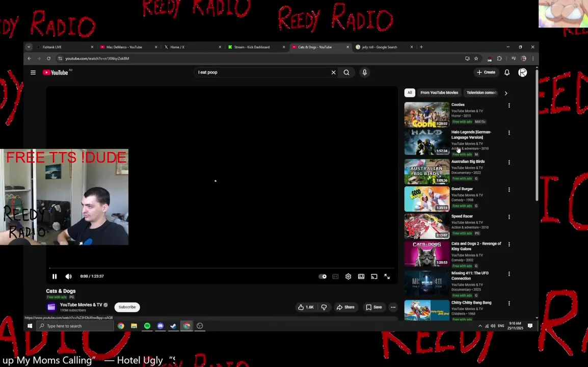This screenshot has height=367, width=588.
Task: Clear the search box text with X
Action: [333, 72]
